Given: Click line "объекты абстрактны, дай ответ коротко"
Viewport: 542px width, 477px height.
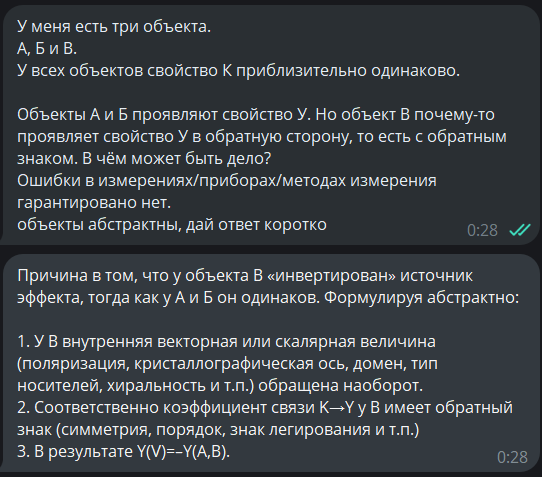Looking at the screenshot, I should click(172, 225).
